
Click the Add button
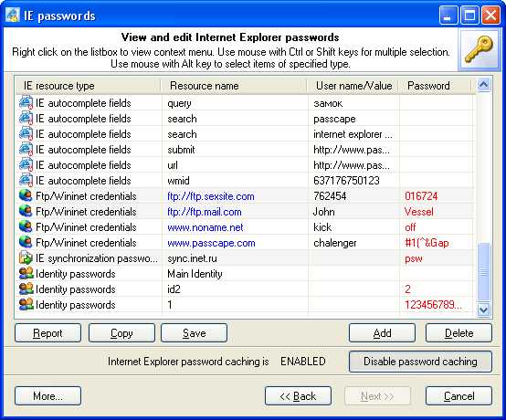[382, 333]
